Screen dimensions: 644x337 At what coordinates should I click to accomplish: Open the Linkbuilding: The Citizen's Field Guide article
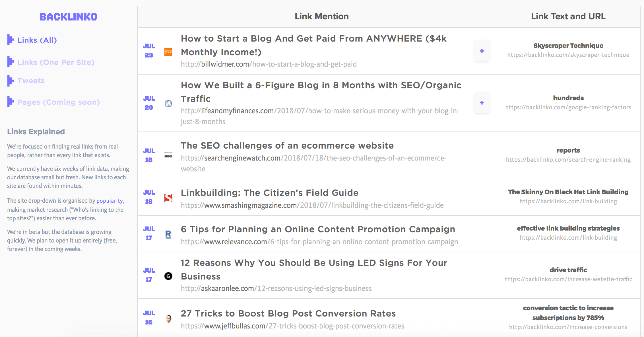click(x=270, y=193)
